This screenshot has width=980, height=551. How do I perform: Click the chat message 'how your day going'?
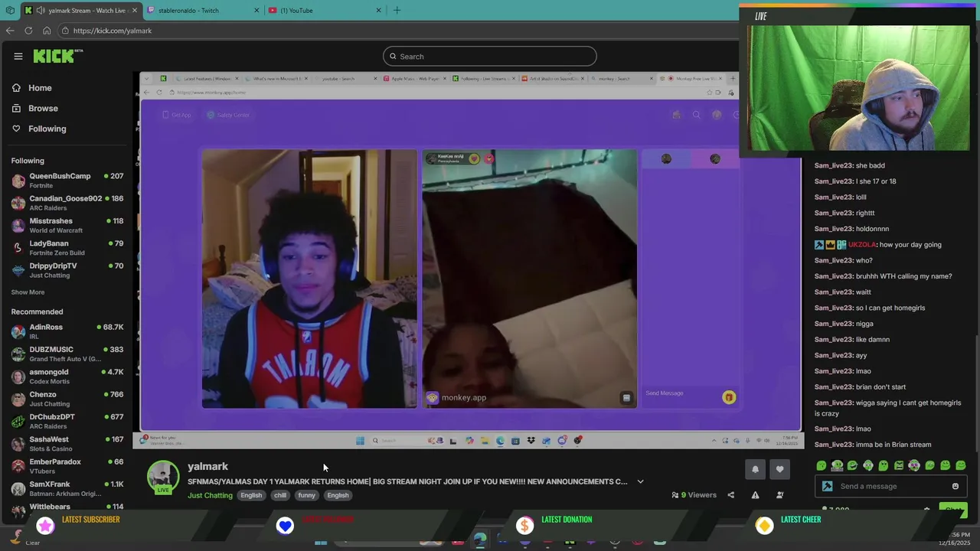click(910, 245)
